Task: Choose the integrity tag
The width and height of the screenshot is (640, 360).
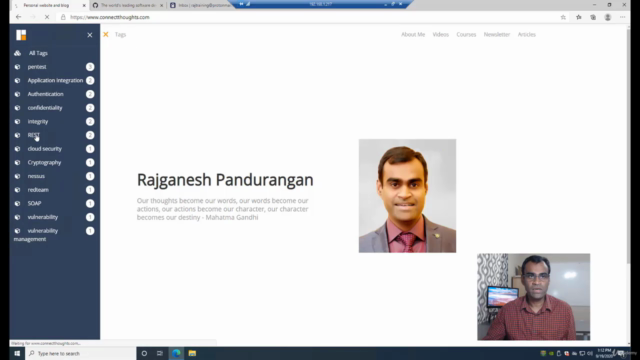Action: [x=38, y=121]
